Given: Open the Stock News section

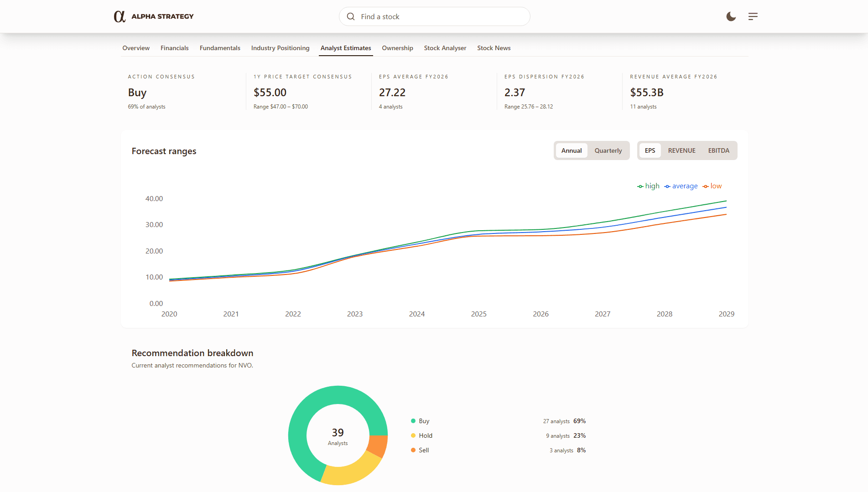Looking at the screenshot, I should [494, 48].
